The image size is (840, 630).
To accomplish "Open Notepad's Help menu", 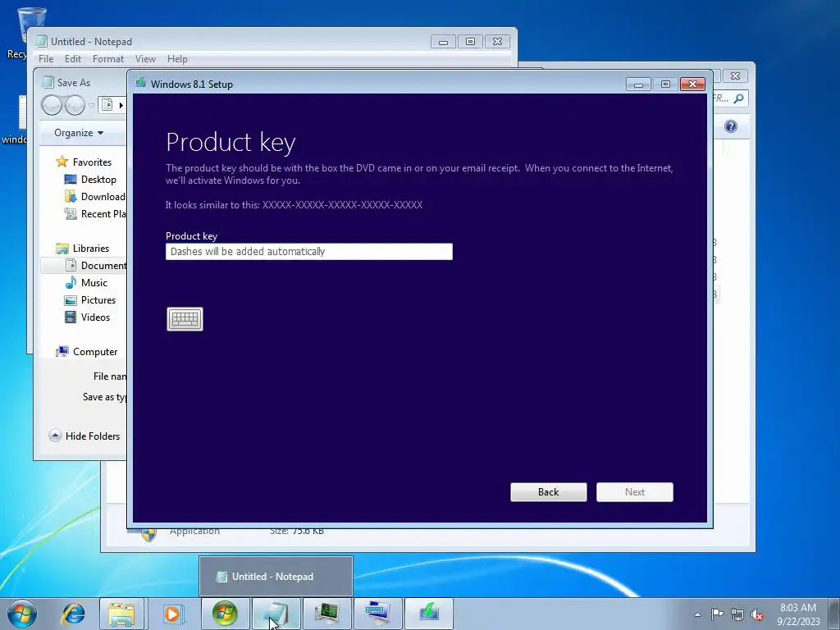I will [177, 59].
